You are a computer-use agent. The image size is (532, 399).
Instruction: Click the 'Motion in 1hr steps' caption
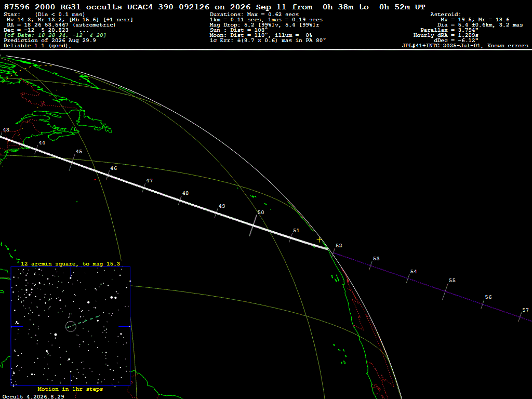70,389
